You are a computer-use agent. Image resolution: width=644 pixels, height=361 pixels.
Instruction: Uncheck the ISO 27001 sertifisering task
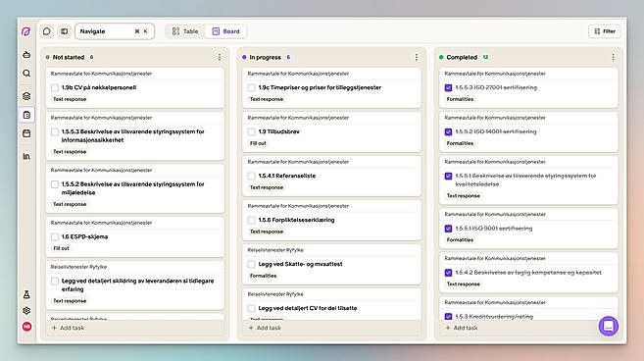tap(449, 87)
